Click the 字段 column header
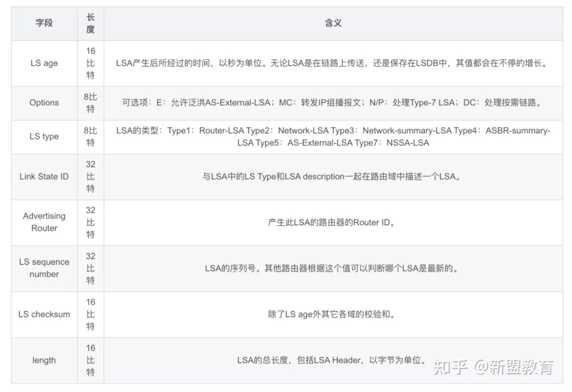Image resolution: width=572 pixels, height=392 pixels. click(x=44, y=23)
